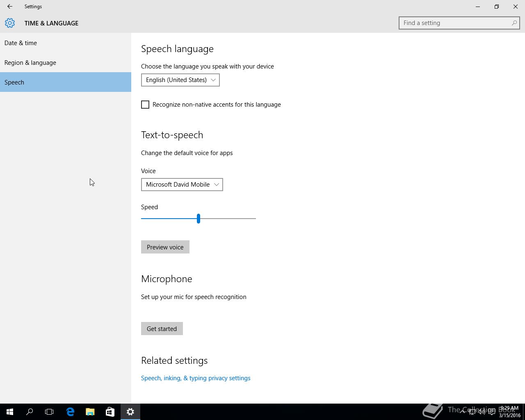The width and height of the screenshot is (525, 420).
Task: Show hidden system tray icons
Action: [462, 412]
